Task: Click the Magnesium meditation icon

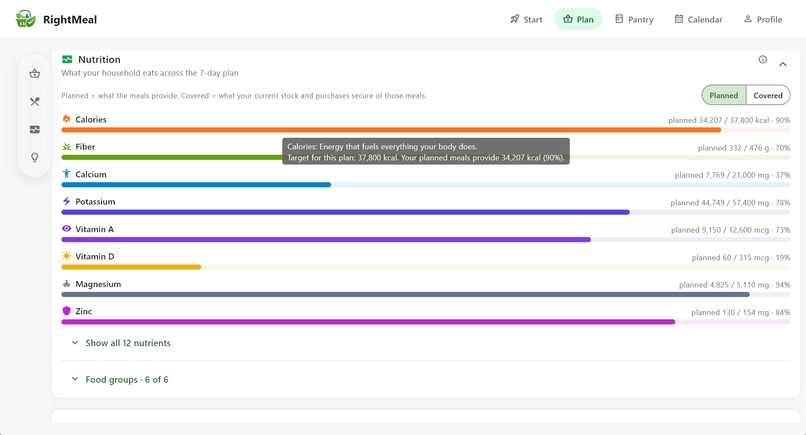Action: [x=66, y=283]
